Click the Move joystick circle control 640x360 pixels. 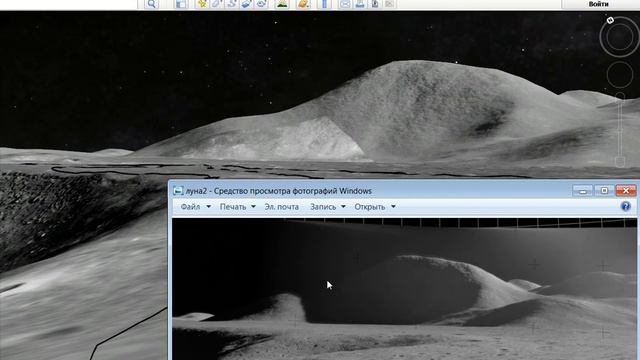pos(620,75)
